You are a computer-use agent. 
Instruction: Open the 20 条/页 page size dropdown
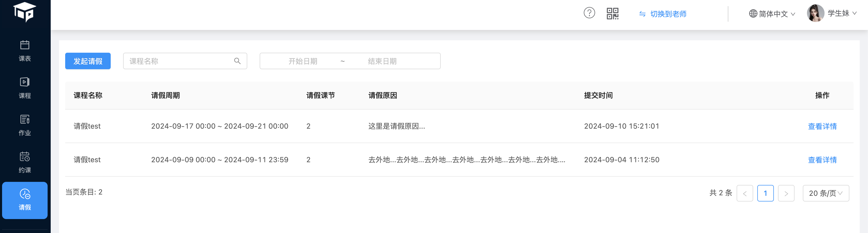(826, 193)
